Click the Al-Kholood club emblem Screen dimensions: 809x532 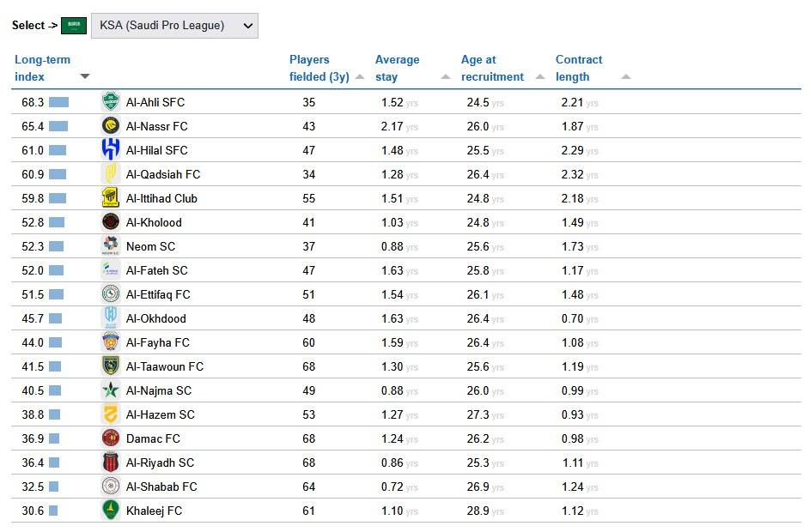pyautogui.click(x=110, y=222)
